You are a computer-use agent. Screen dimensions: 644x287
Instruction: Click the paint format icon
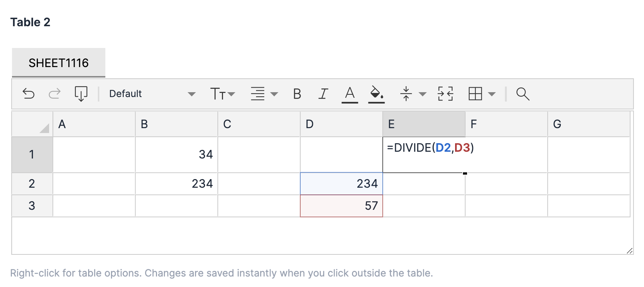pyautogui.click(x=81, y=94)
